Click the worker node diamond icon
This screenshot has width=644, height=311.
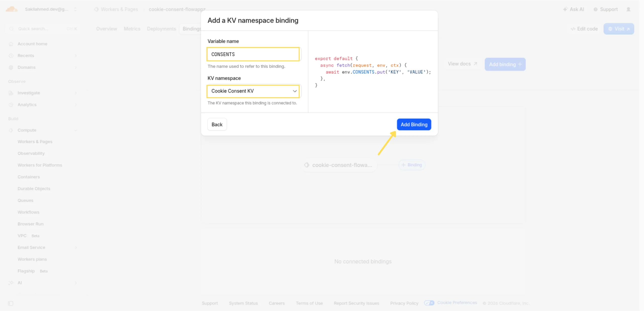point(307,165)
